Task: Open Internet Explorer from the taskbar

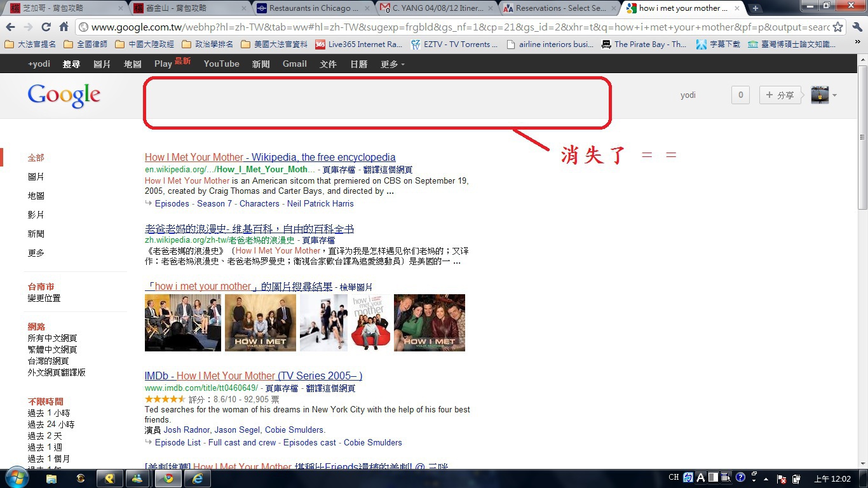Action: [198, 478]
